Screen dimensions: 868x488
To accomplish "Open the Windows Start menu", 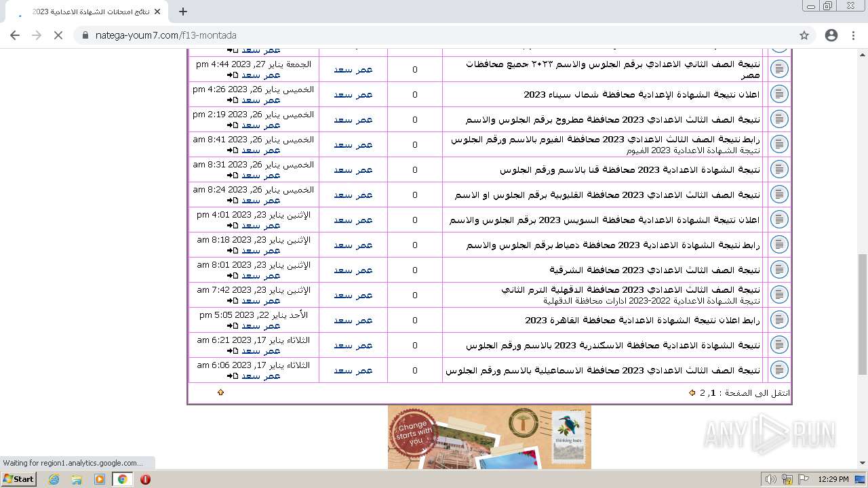I will click(19, 479).
